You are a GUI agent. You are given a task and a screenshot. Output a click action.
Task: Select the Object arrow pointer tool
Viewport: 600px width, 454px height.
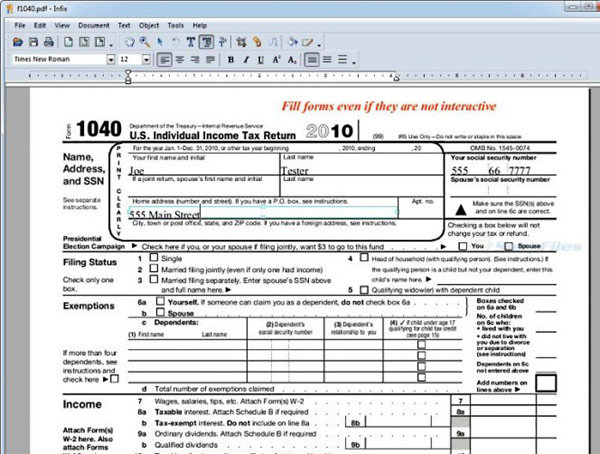click(x=160, y=42)
